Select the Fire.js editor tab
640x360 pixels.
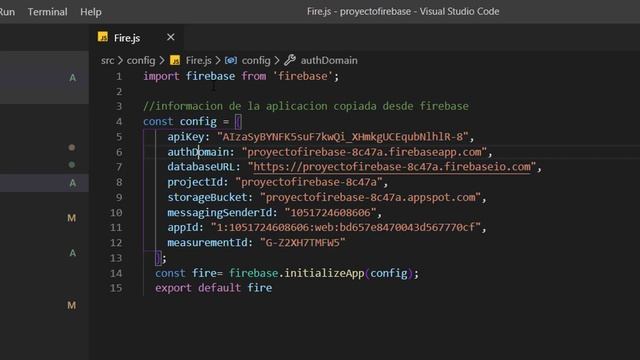136,38
